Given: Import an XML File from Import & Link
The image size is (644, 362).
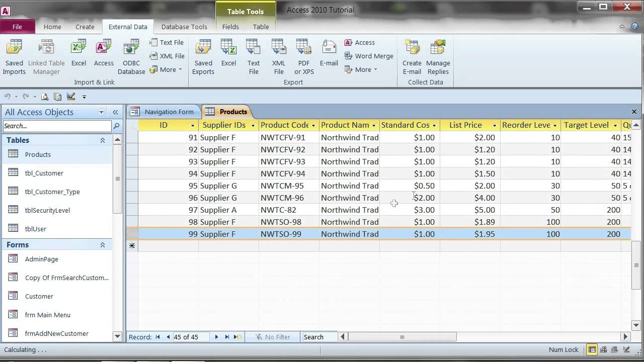Looking at the screenshot, I should point(167,56).
